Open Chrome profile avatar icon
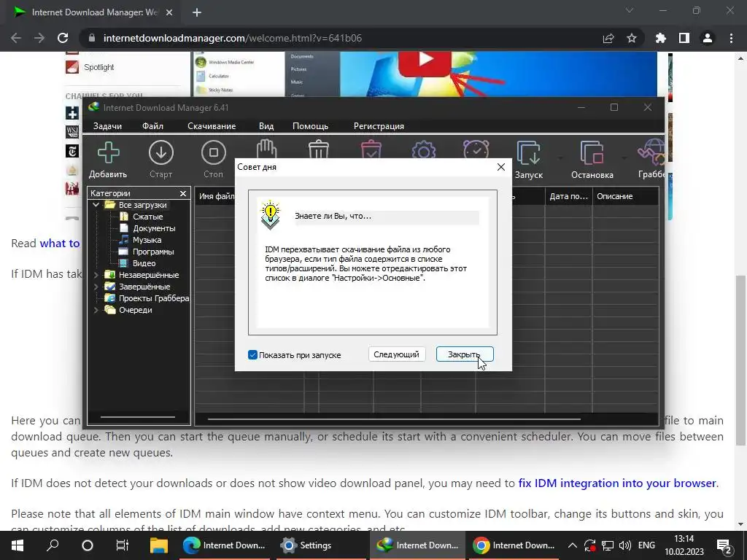Image resolution: width=747 pixels, height=560 pixels. pos(708,38)
